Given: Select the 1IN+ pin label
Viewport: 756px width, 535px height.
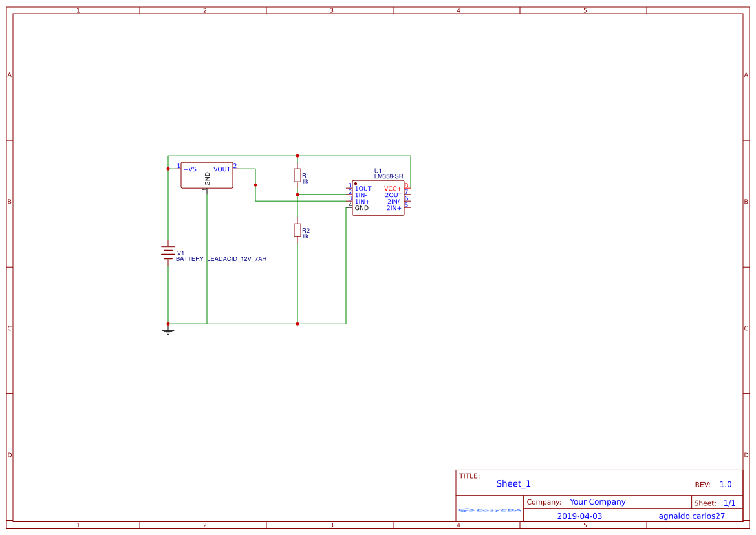Looking at the screenshot, I should pos(362,202).
